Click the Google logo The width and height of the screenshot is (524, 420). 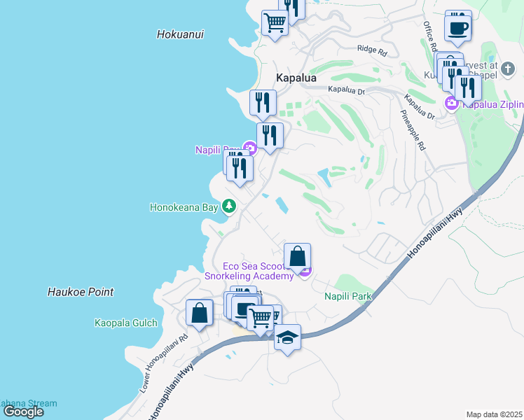click(x=23, y=412)
